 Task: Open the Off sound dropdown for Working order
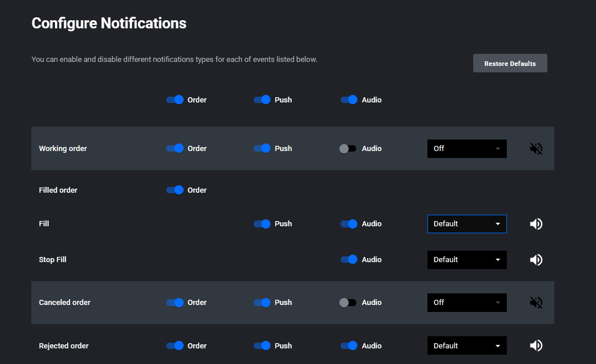click(x=467, y=149)
